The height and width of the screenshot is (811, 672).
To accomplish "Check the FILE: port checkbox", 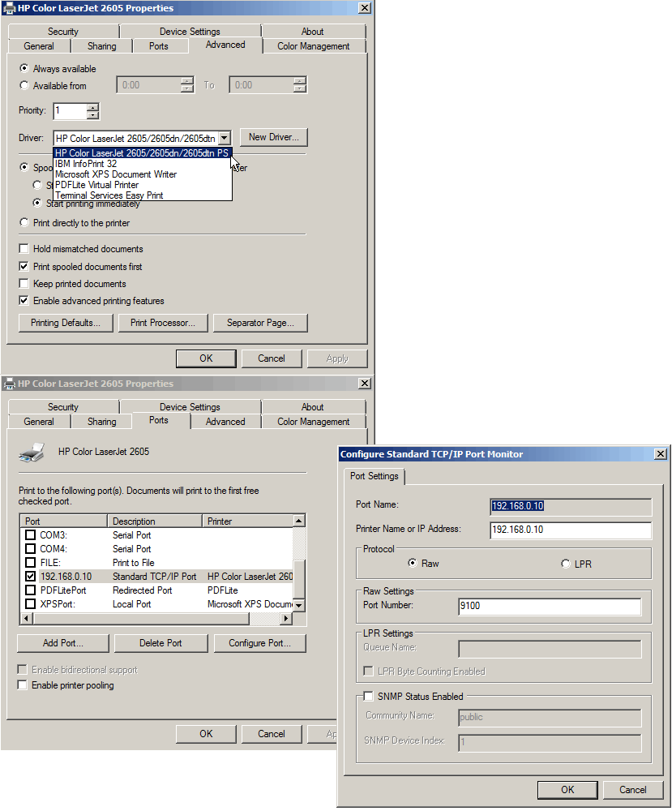I will pyautogui.click(x=31, y=562).
